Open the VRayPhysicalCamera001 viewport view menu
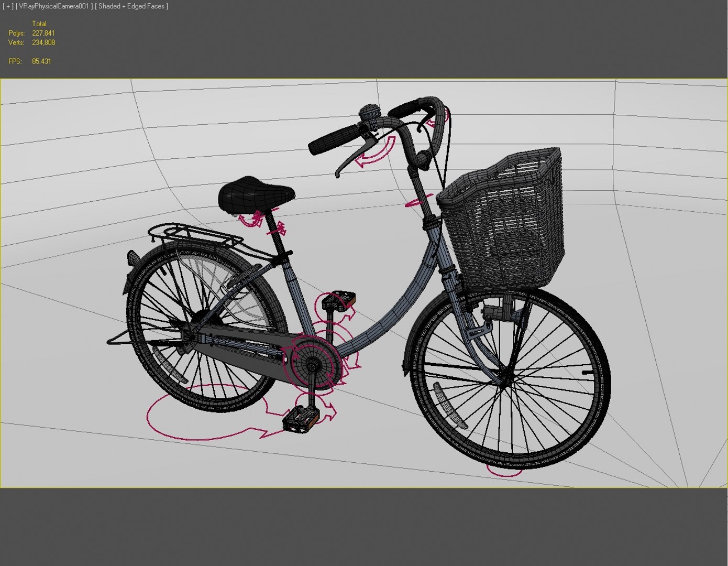 54,6
